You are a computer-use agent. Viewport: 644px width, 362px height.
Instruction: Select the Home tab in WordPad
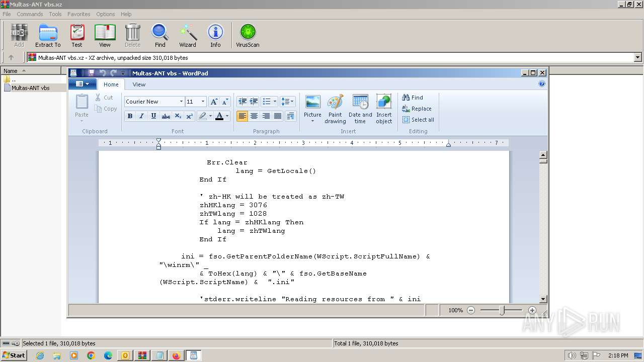(111, 84)
